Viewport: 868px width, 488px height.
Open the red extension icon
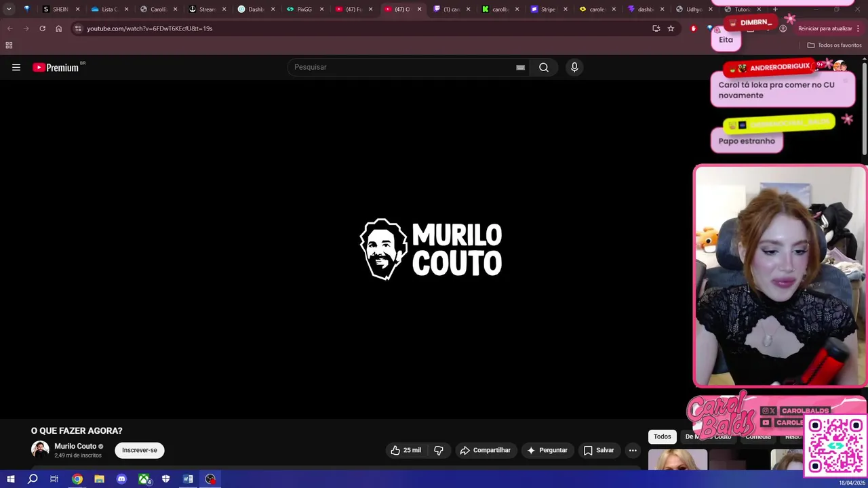click(693, 28)
